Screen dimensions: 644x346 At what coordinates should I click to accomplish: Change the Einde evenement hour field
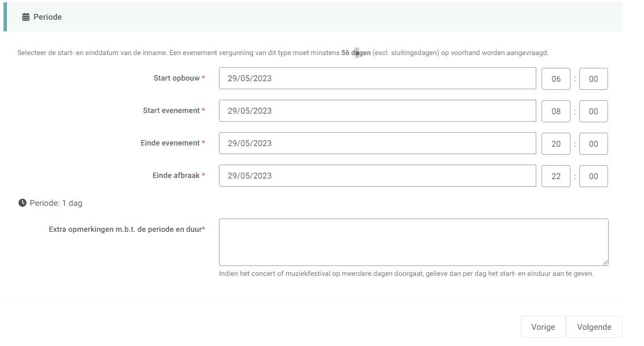(x=556, y=144)
